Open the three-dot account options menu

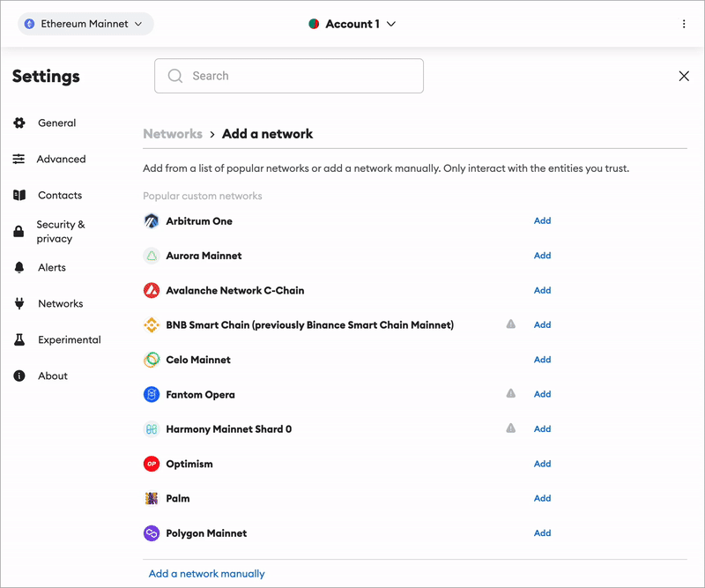[684, 25]
